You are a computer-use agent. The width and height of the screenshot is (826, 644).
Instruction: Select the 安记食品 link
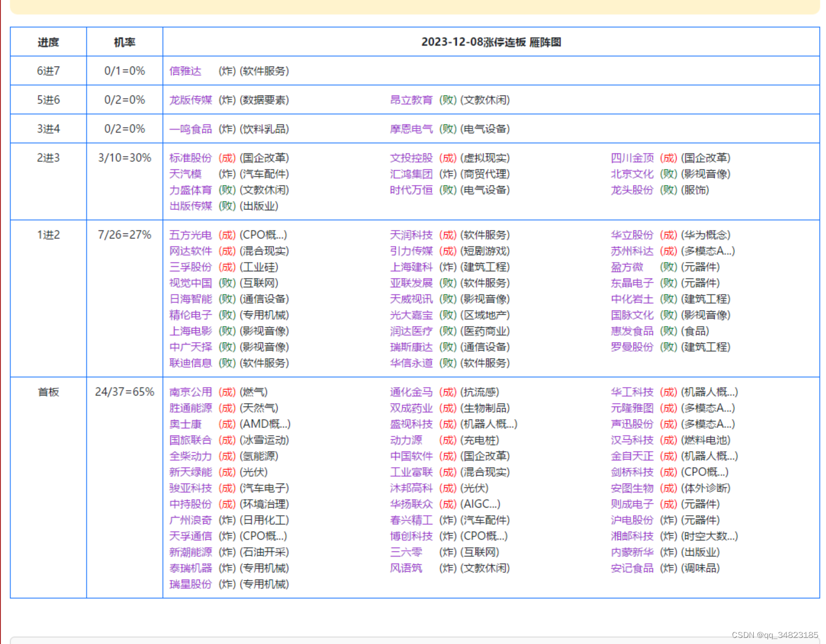pyautogui.click(x=632, y=568)
